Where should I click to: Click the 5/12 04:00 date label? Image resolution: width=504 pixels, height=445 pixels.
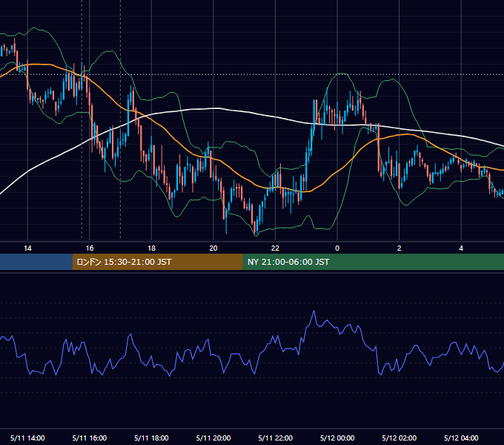point(461,438)
